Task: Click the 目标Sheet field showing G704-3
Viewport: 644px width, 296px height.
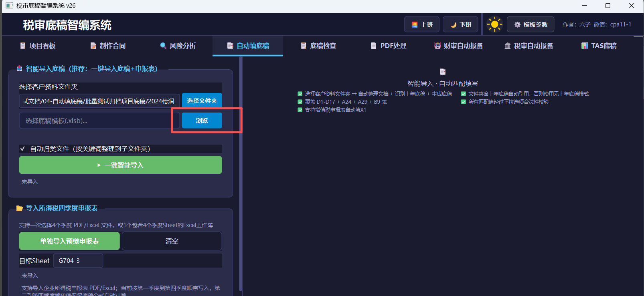Action: 78,260
